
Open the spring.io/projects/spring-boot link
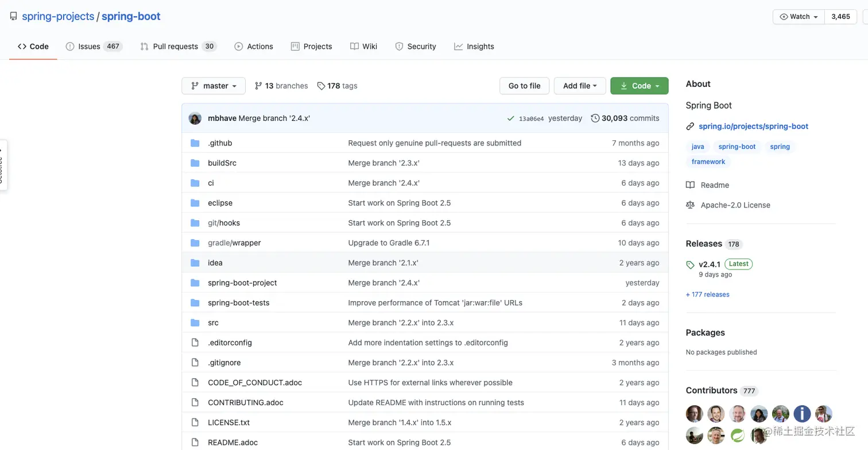(x=753, y=126)
